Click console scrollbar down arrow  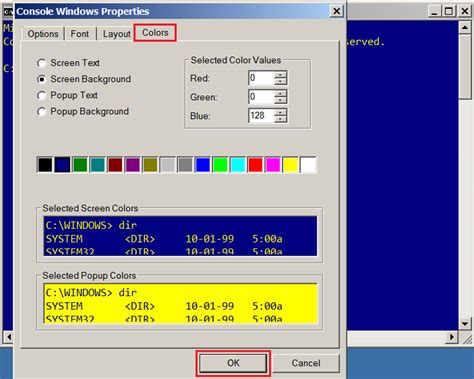pyautogui.click(x=465, y=324)
